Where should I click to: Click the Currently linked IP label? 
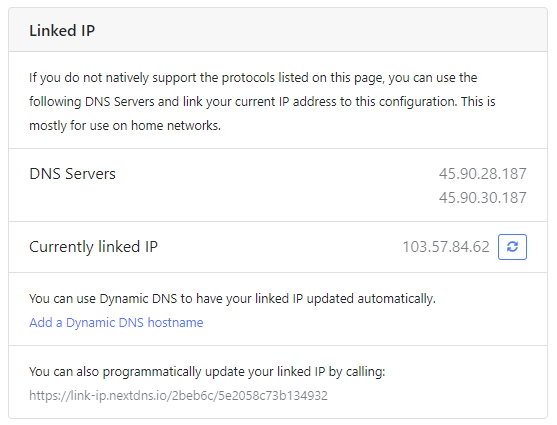point(93,247)
